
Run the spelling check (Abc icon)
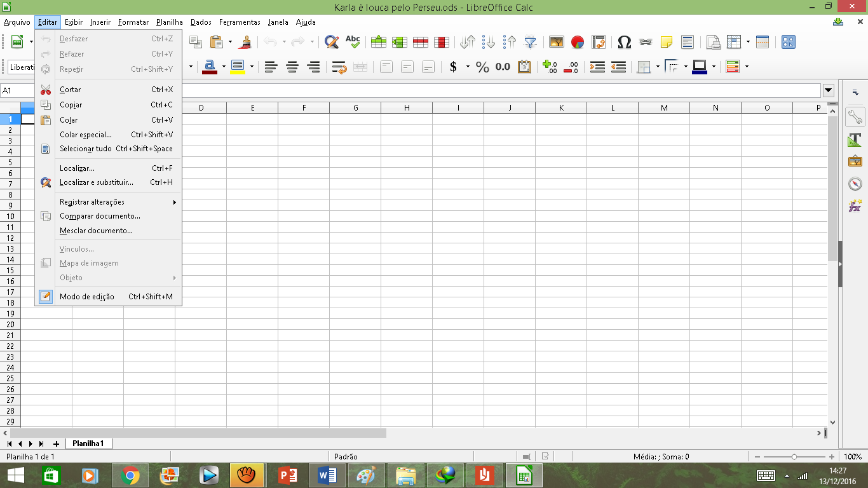[352, 41]
